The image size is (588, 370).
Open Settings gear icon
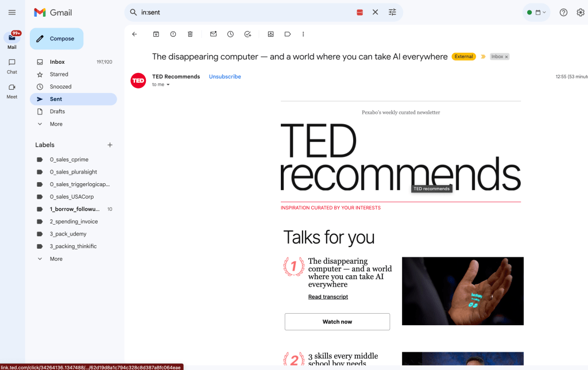(x=581, y=13)
